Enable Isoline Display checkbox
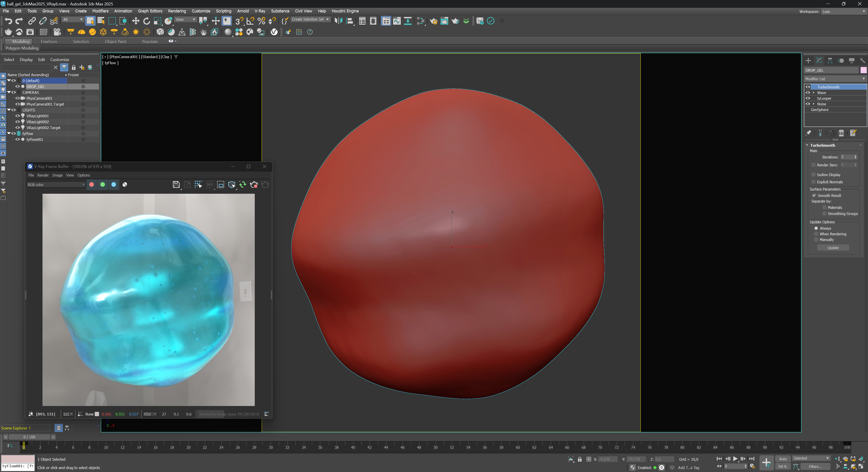This screenshot has width=868, height=472. 814,175
